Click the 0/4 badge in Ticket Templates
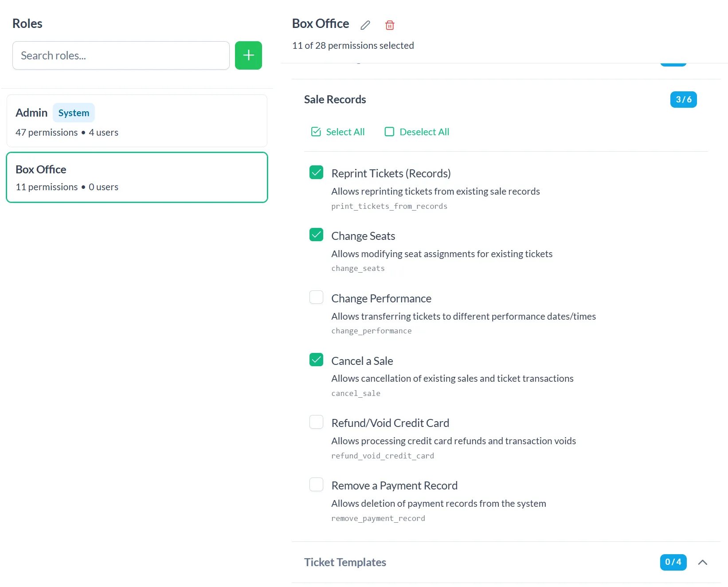728x587 pixels. click(673, 562)
